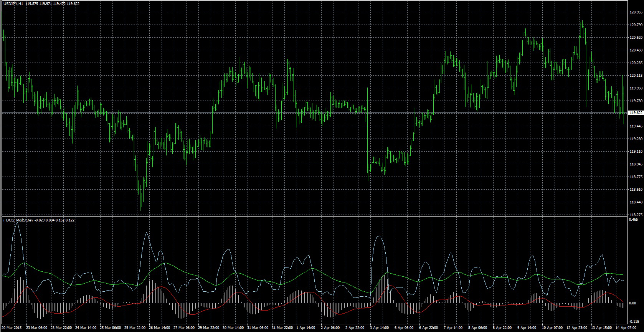Click indicator scale value -0.115
The width and height of the screenshot is (644, 332).
pyautogui.click(x=634, y=322)
